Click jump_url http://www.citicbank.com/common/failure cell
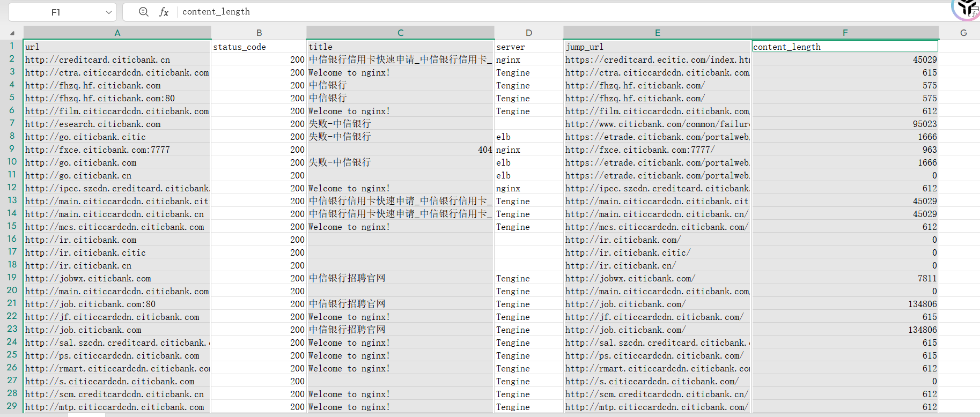980x417 pixels. click(657, 124)
